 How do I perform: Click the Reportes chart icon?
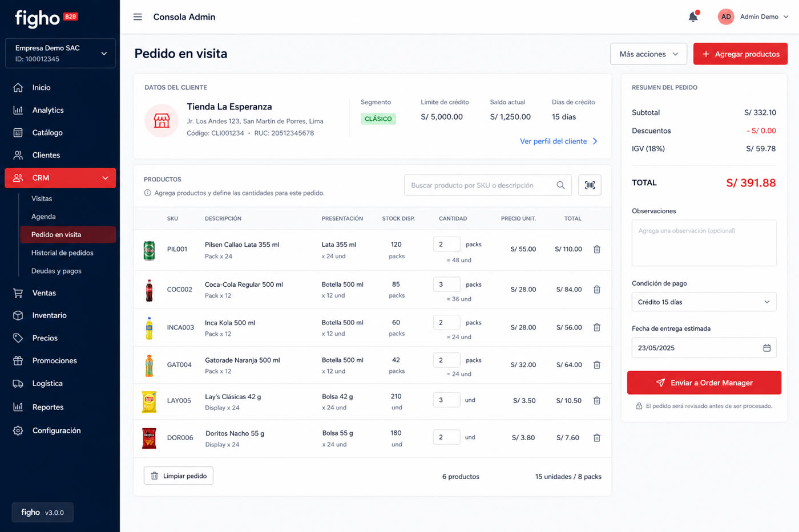click(x=18, y=407)
